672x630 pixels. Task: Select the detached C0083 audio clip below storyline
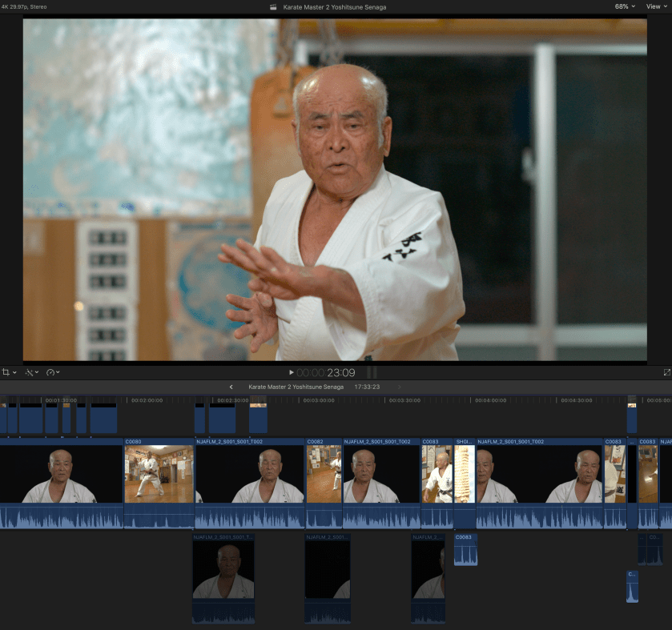[x=465, y=550]
